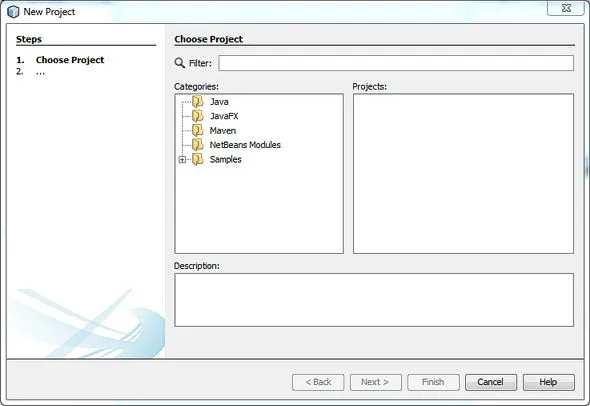The width and height of the screenshot is (590, 406).
Task: Select the Maven category label
Action: click(223, 131)
